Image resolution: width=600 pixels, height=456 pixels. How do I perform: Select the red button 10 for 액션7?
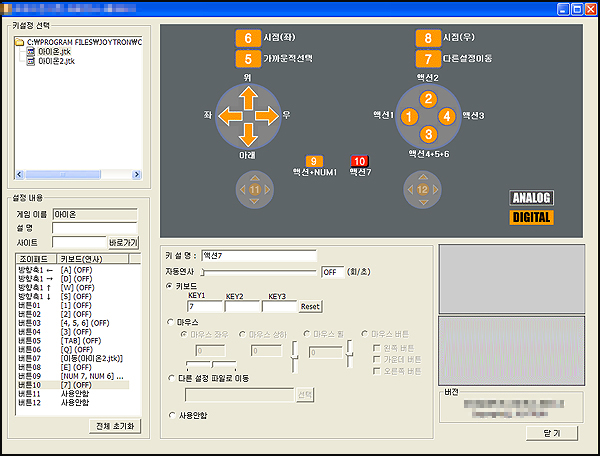[360, 161]
